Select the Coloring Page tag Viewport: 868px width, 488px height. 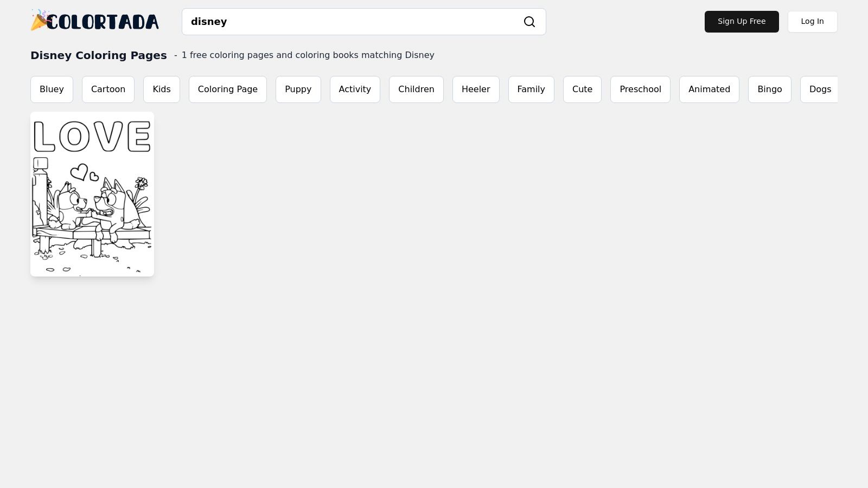pyautogui.click(x=227, y=89)
